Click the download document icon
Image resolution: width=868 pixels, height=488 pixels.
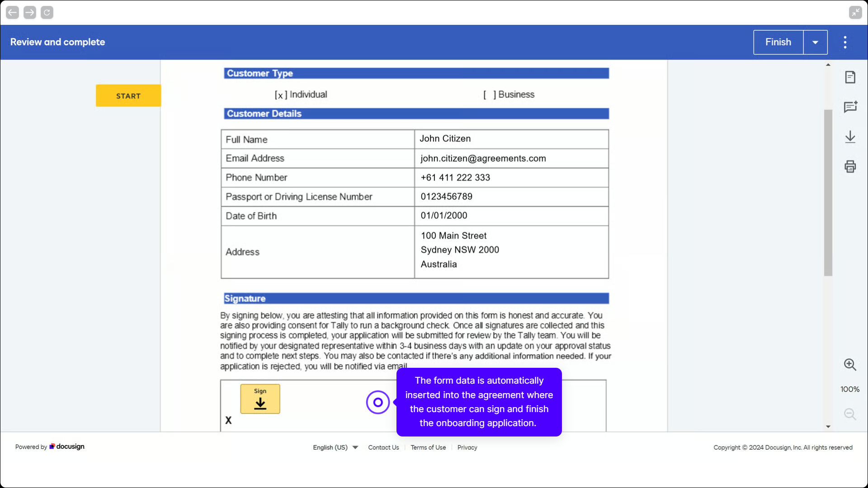click(850, 137)
